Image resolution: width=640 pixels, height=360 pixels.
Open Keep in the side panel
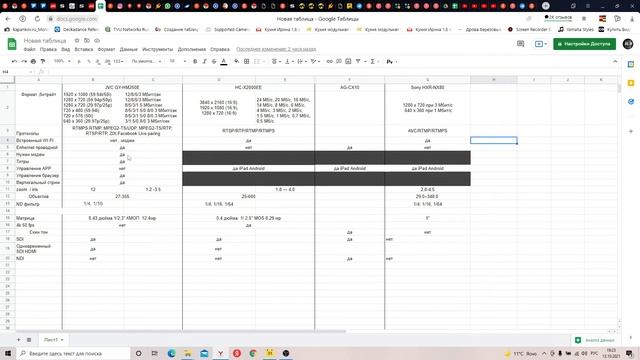(631, 83)
